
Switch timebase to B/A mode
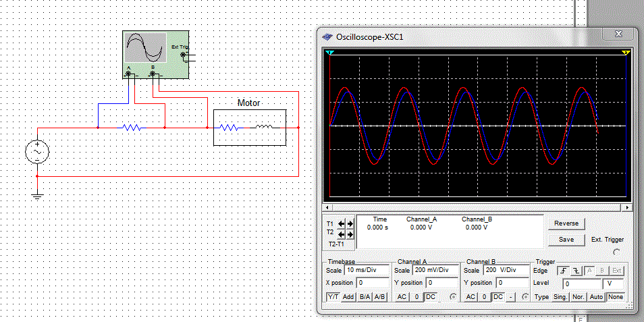(365, 296)
